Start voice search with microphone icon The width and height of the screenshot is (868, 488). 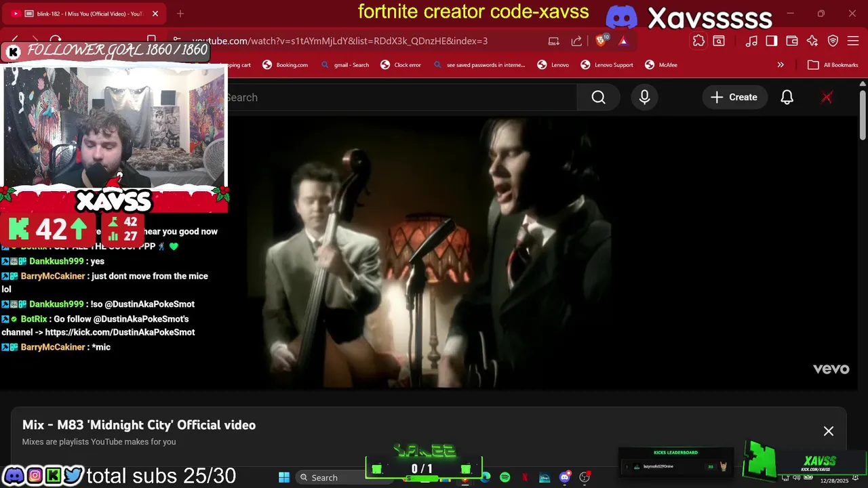(x=644, y=98)
